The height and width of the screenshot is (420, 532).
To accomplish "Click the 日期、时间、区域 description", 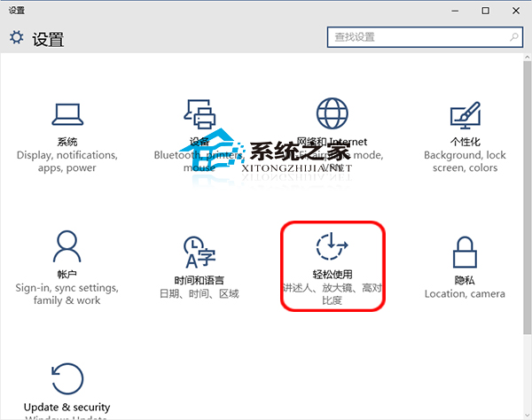I will point(199,293).
